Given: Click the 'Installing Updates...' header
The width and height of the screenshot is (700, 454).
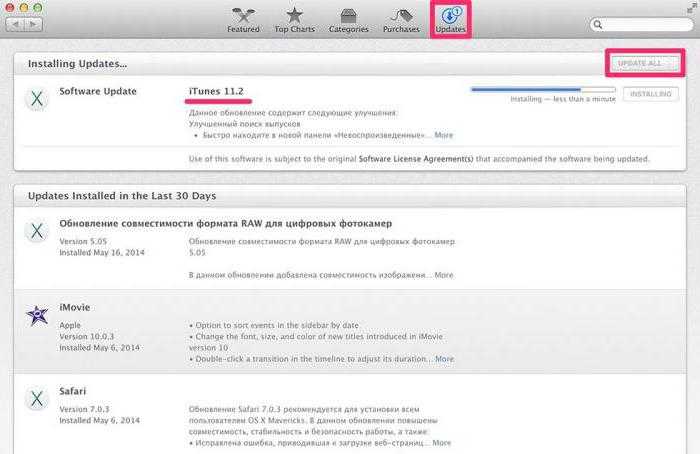Looking at the screenshot, I should click(x=77, y=63).
